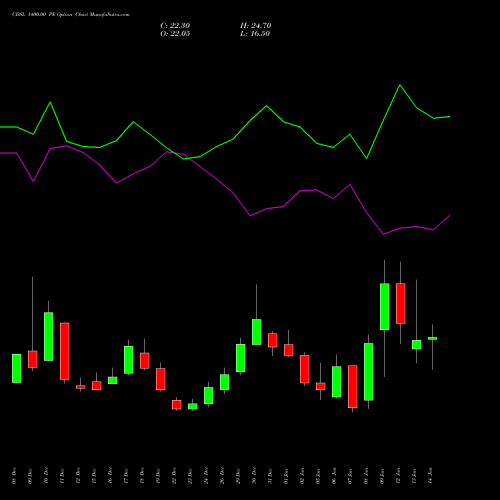Viewport: 500px width, 500px height.
Task: Click the green candlestick for 17 Dec
Action: [x=129, y=360]
